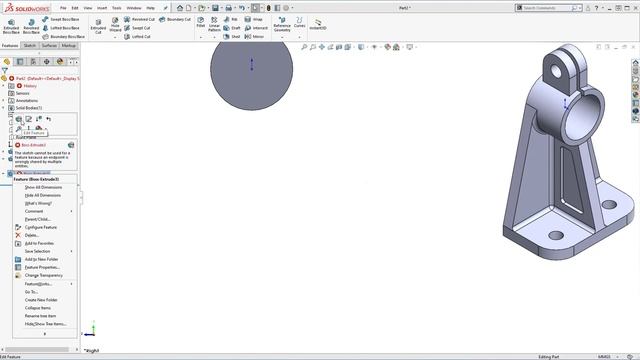The image size is (640, 360).
Task: Select the Boundary Cut tool
Action: 175,19
